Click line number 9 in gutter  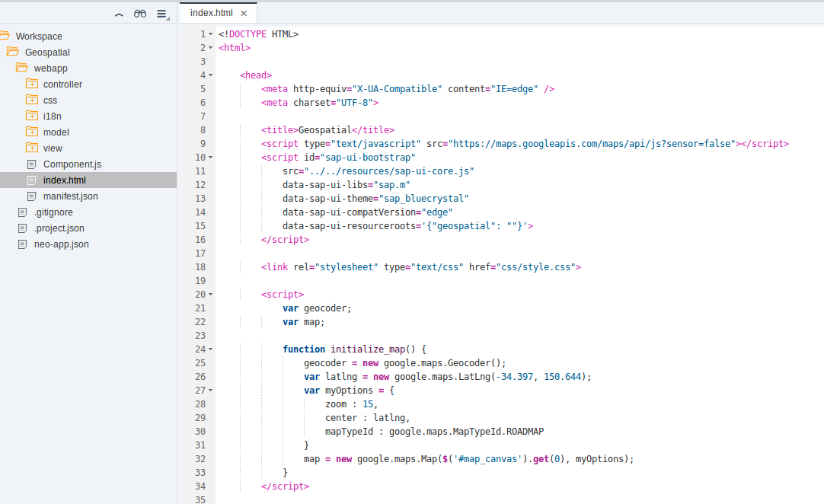pos(203,143)
